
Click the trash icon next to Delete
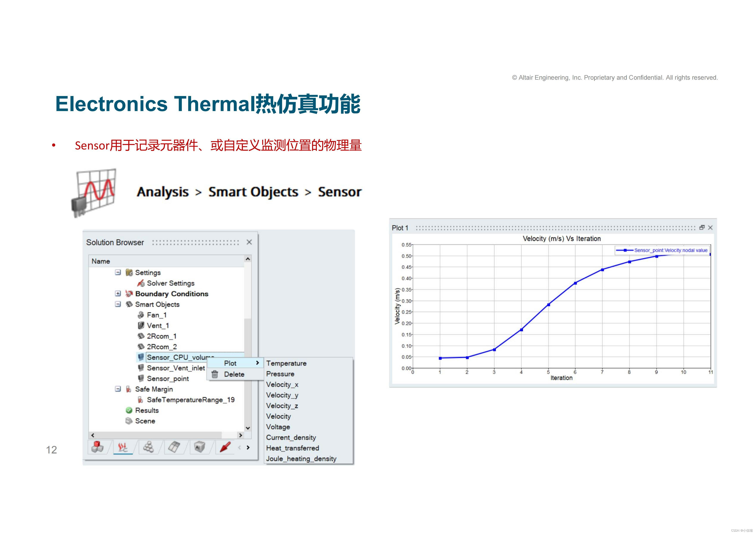click(x=215, y=374)
